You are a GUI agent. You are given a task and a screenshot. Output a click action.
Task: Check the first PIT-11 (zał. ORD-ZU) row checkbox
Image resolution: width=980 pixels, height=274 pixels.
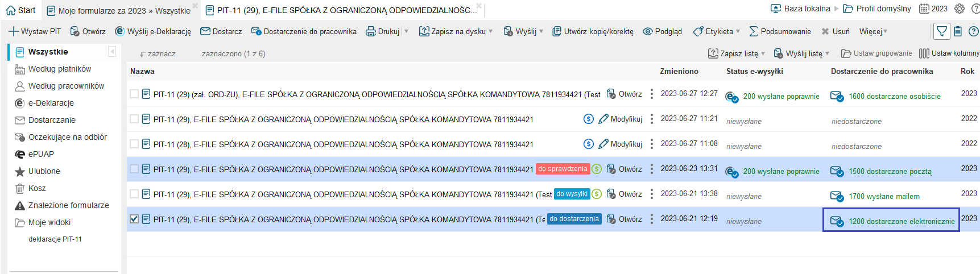[134, 94]
